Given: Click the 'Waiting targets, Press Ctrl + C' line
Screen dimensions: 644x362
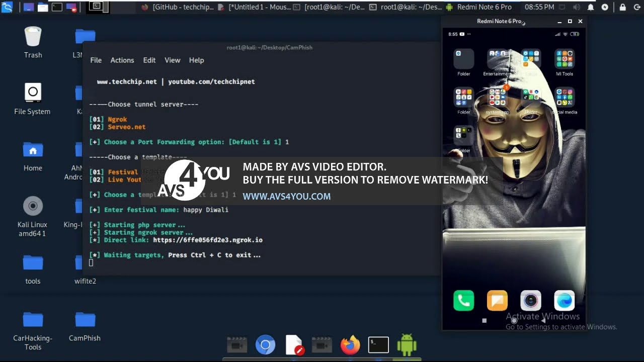Looking at the screenshot, I should [175, 255].
